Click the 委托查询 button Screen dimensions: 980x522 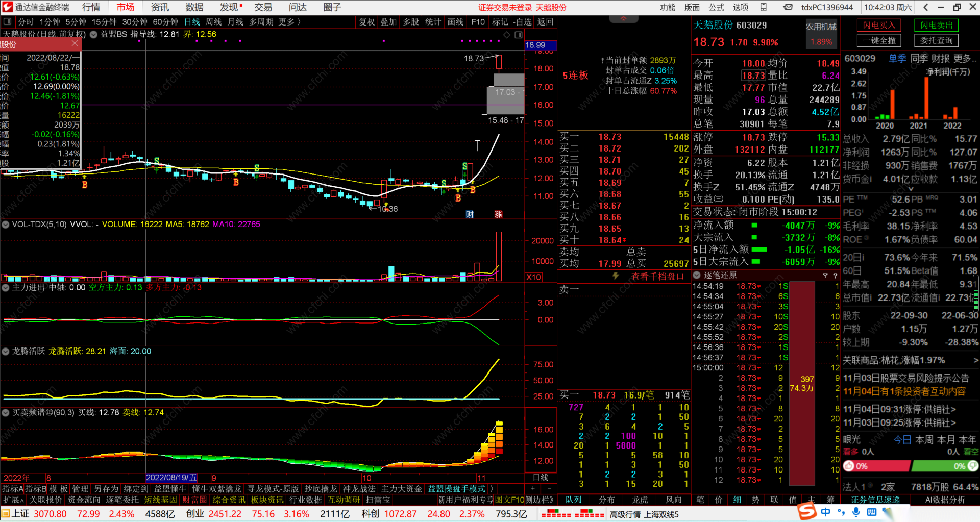[937, 40]
